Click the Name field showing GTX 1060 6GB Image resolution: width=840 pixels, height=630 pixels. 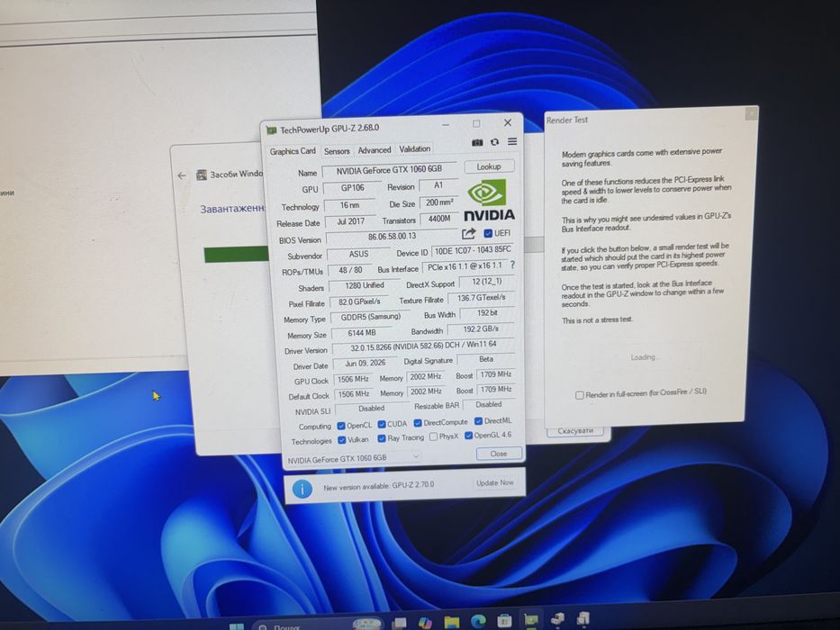click(389, 170)
